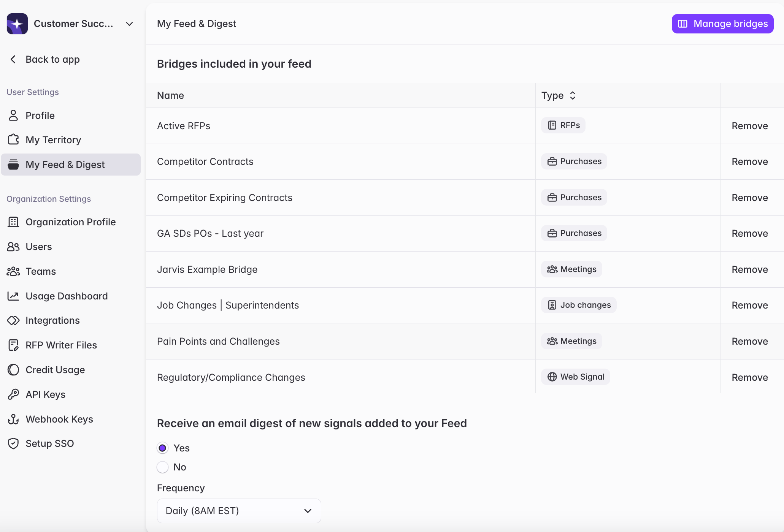Click the Customer Success star logo icon
This screenshot has height=532, width=784.
click(x=17, y=24)
